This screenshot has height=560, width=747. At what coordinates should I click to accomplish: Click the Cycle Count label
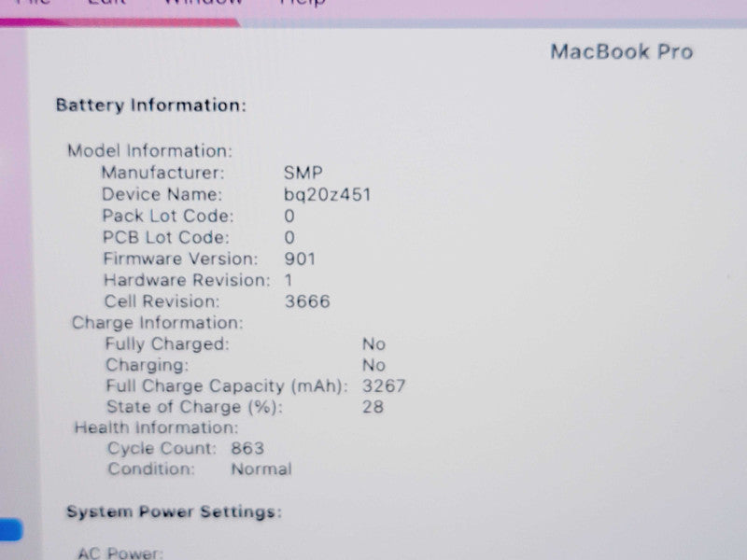tap(162, 449)
